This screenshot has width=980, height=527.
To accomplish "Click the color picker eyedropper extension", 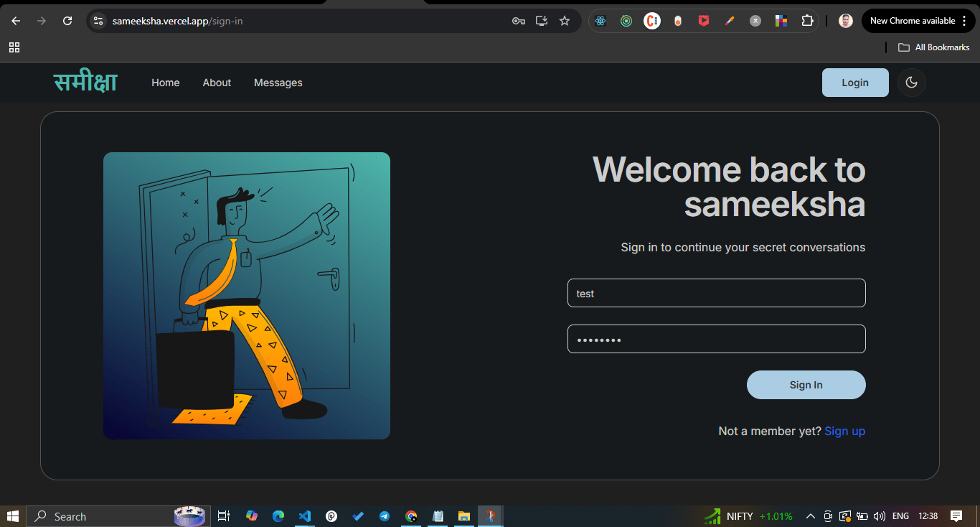I will [730, 21].
